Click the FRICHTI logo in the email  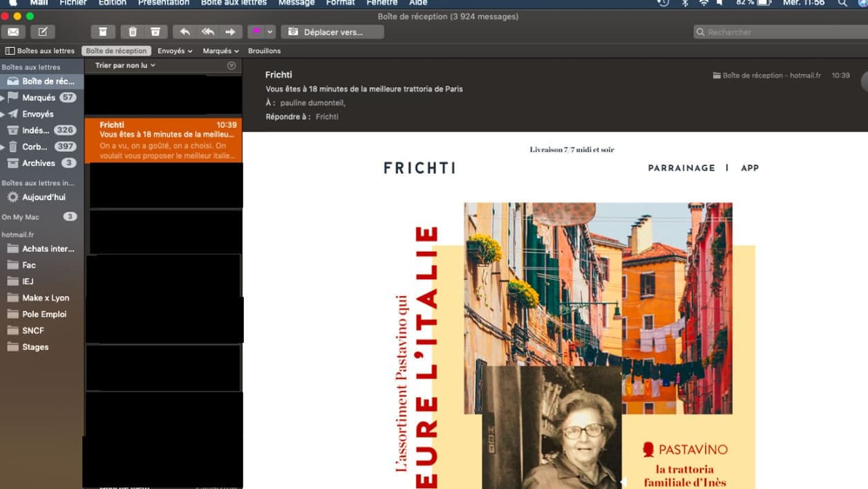tap(419, 168)
